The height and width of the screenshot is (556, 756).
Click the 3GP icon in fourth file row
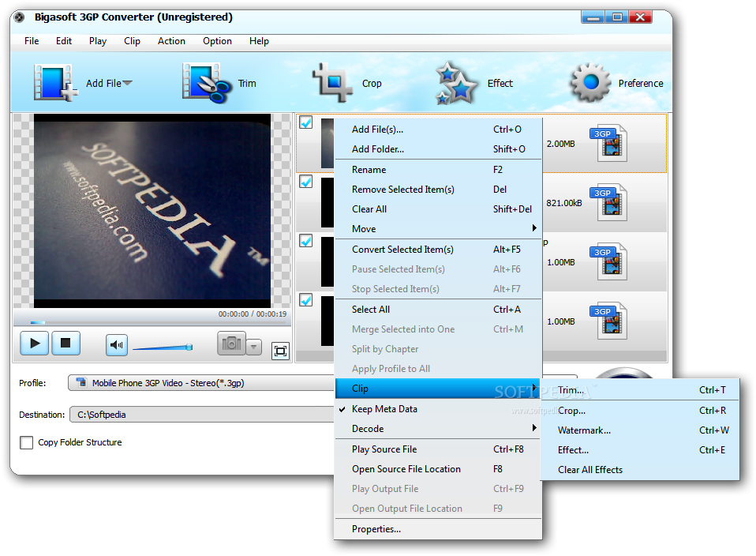click(x=609, y=321)
